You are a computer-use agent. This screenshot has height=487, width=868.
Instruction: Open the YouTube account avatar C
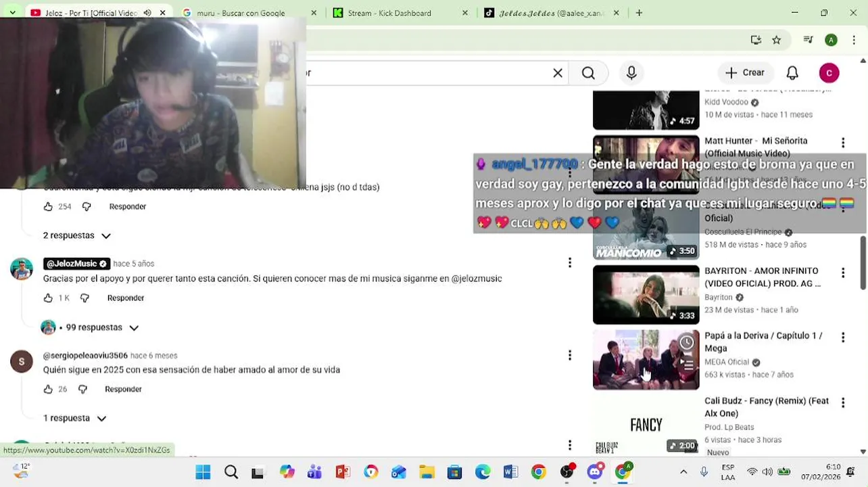(829, 73)
